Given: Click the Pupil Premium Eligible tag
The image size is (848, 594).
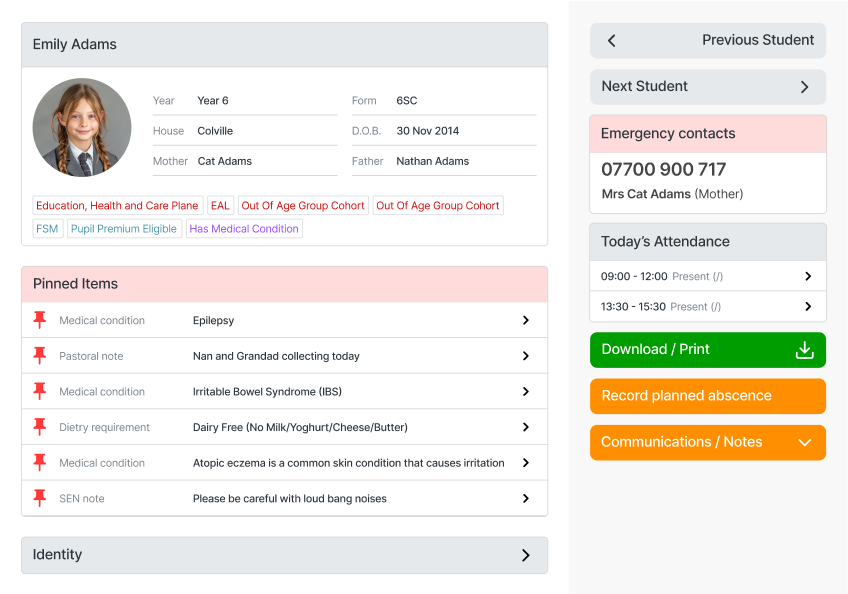Looking at the screenshot, I should point(124,229).
